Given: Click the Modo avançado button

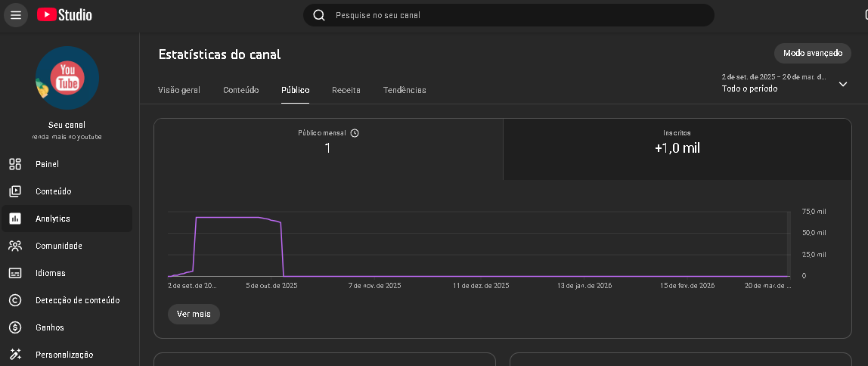Looking at the screenshot, I should pyautogui.click(x=813, y=54).
